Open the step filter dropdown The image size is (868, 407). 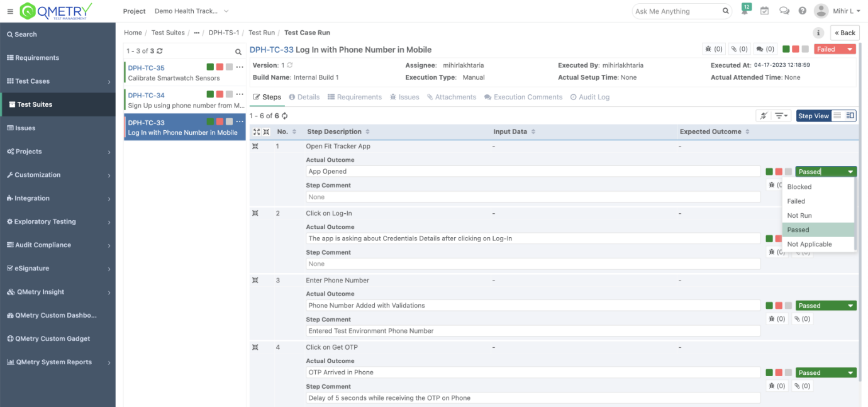click(x=782, y=116)
